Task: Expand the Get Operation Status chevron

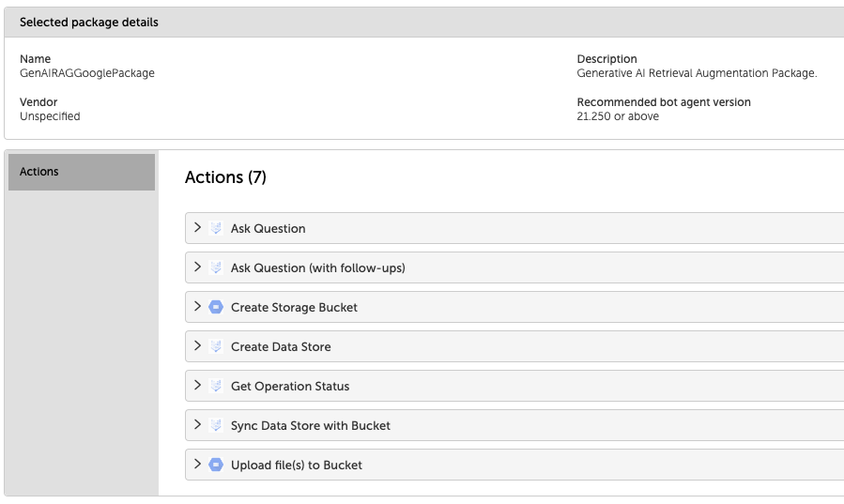Action: coord(197,386)
